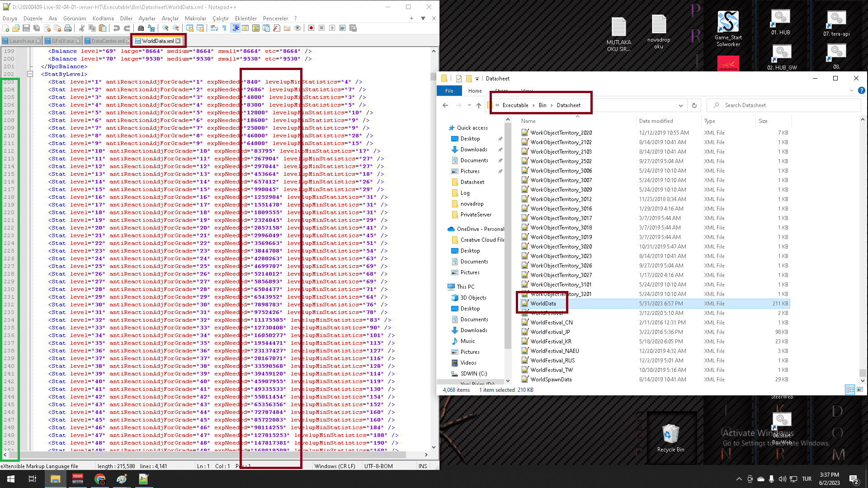Screen dimensions: 868x488
Task: Select the WorldData XML file in list
Action: [542, 303]
